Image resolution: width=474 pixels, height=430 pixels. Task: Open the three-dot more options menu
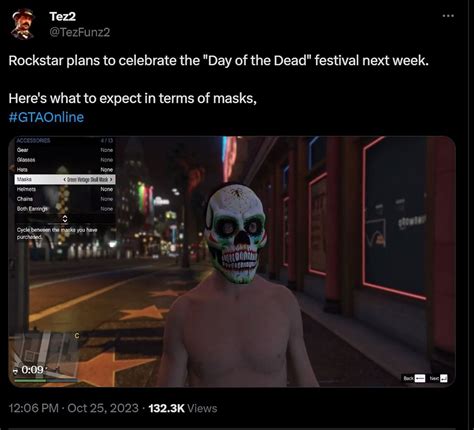pos(448,16)
